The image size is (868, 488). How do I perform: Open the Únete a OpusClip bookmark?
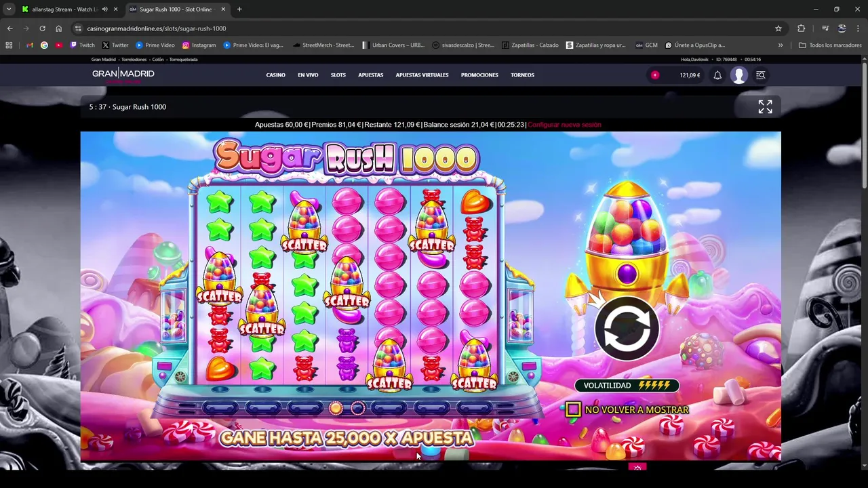(x=695, y=45)
